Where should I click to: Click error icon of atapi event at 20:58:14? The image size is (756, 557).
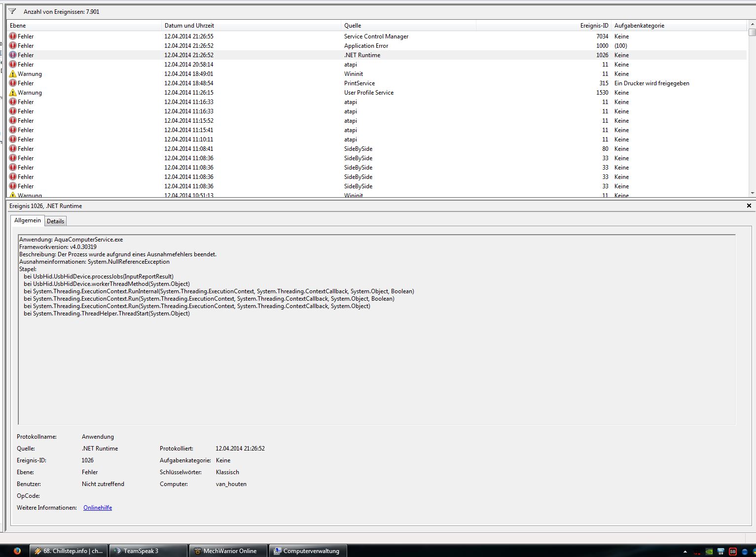tap(13, 65)
